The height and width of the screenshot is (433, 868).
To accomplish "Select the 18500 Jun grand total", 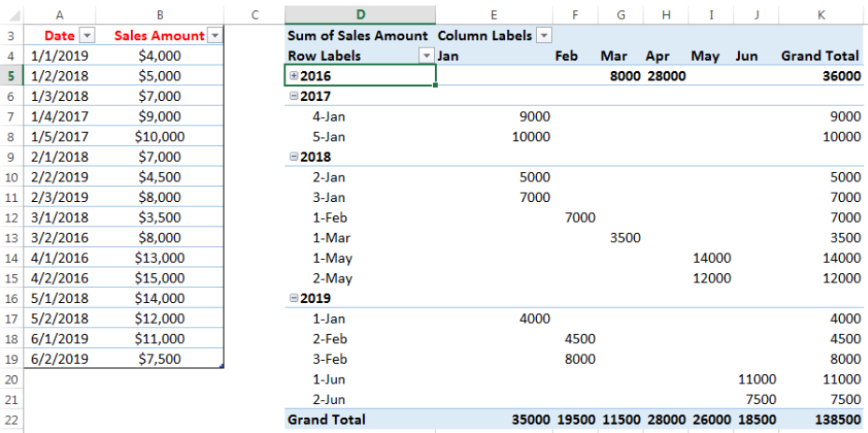I will 756,420.
